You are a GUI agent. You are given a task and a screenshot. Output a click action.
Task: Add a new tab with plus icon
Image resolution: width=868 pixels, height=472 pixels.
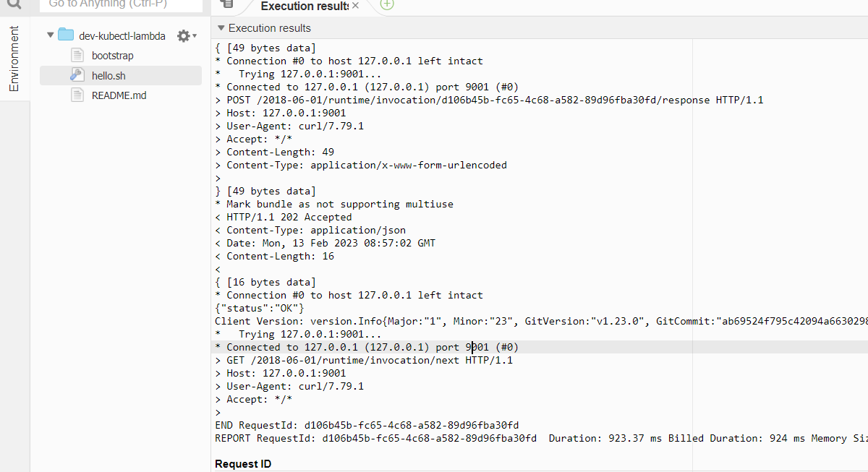click(387, 4)
